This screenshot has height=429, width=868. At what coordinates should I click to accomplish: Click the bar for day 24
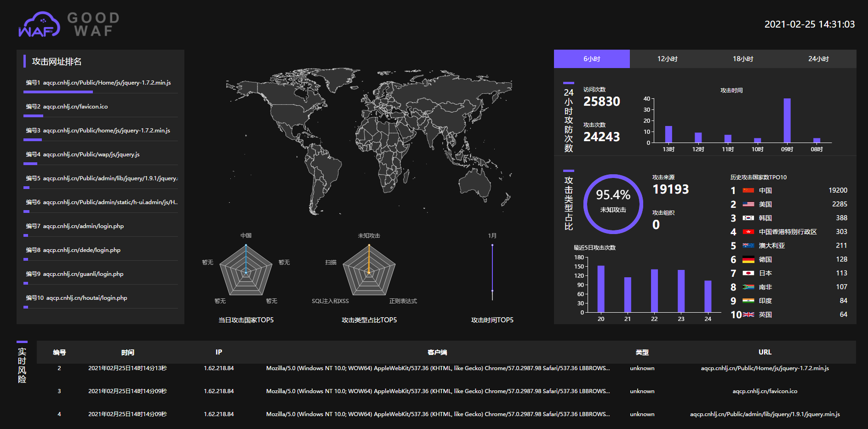[x=708, y=297]
